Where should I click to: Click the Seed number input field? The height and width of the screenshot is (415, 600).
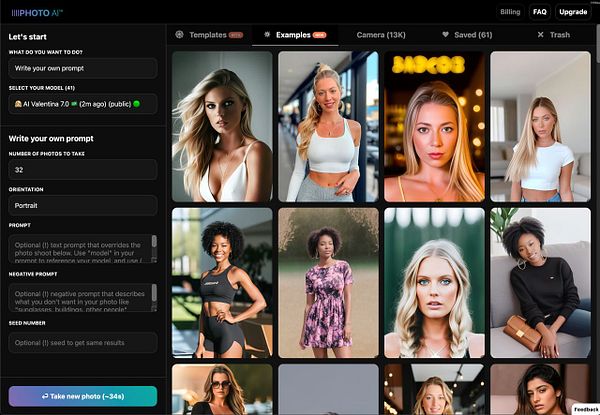point(83,343)
